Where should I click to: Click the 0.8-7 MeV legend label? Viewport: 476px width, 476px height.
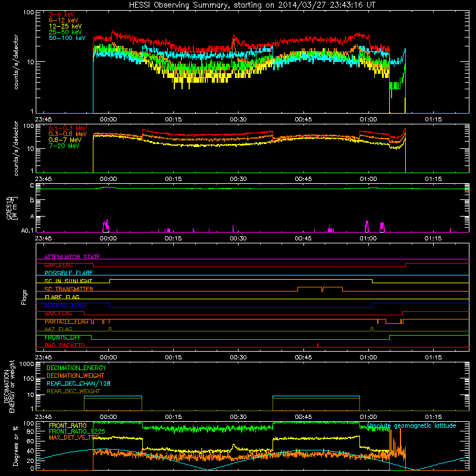(65, 140)
